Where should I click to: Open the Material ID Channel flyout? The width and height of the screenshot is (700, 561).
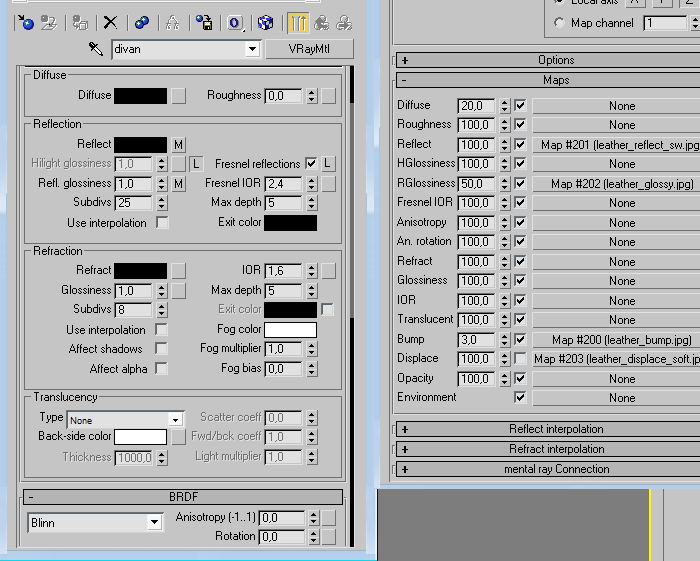point(235,22)
